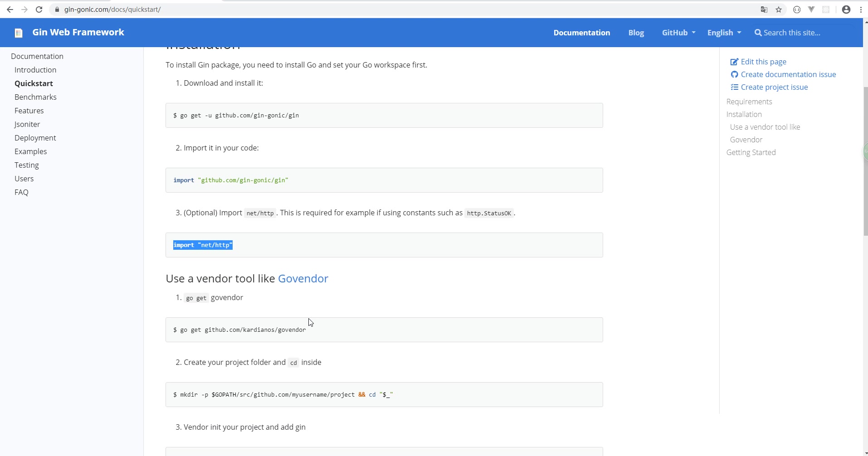The height and width of the screenshot is (456, 868).
Task: Open the English language dropdown
Action: tap(724, 33)
